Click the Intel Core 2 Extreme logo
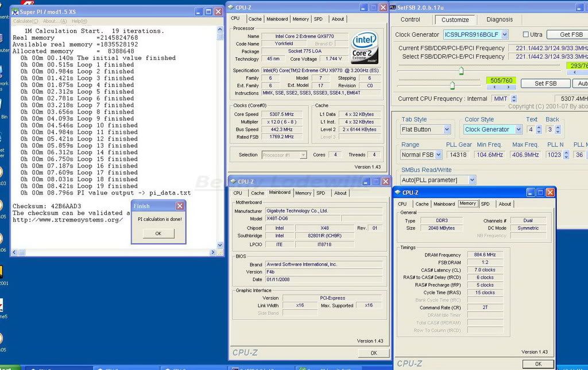 click(x=365, y=48)
